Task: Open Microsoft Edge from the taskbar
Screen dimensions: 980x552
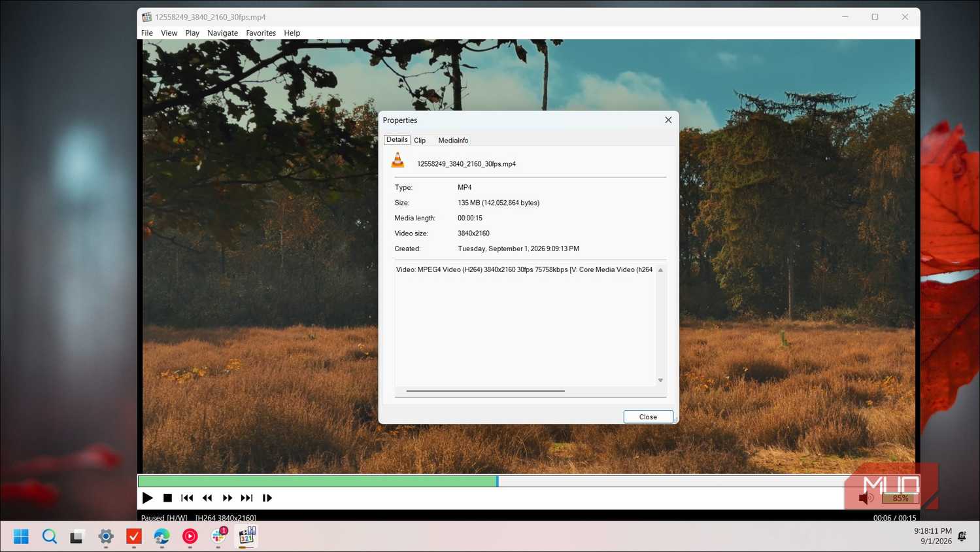Action: (x=162, y=536)
